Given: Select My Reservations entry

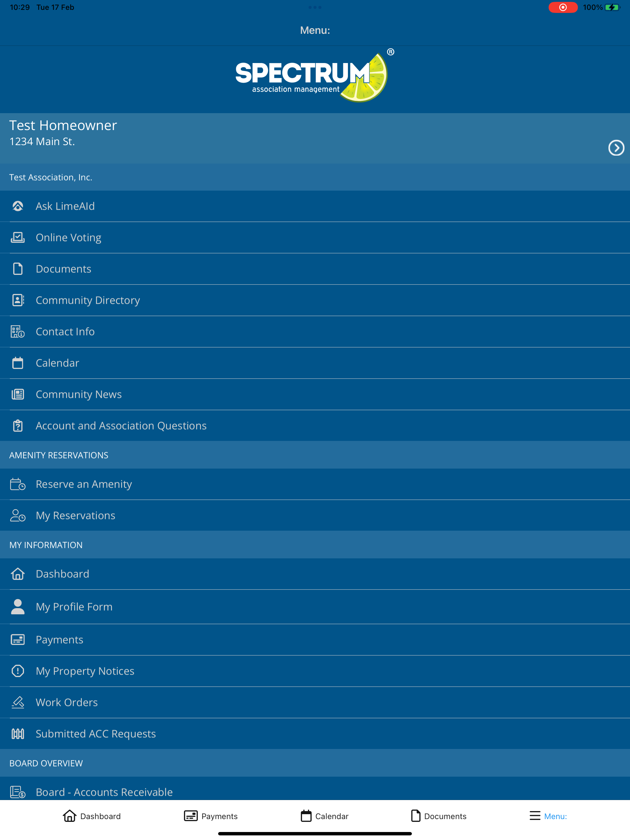Looking at the screenshot, I should click(x=315, y=516).
